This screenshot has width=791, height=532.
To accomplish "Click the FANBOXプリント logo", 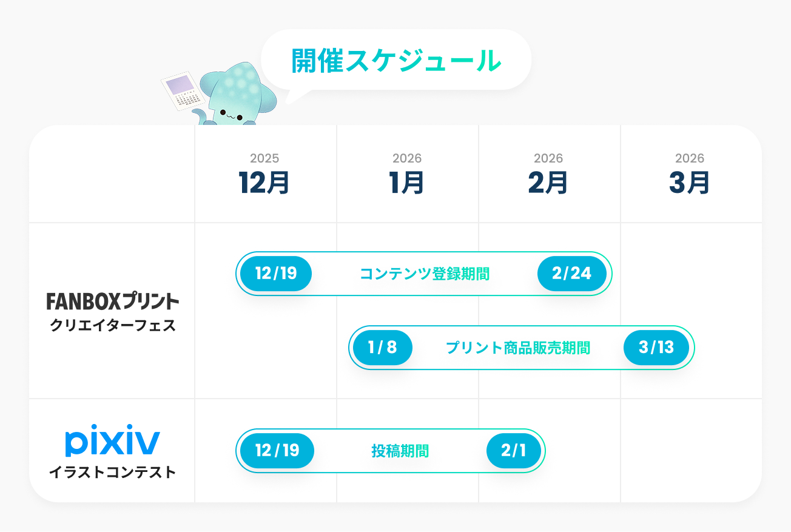I will [113, 301].
